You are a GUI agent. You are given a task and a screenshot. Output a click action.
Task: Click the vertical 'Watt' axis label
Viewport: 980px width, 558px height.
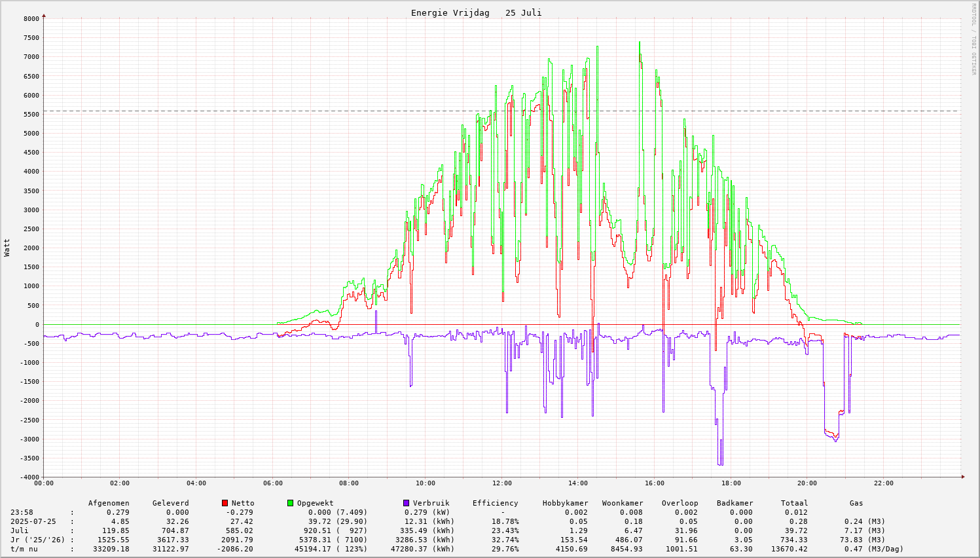pos(7,248)
